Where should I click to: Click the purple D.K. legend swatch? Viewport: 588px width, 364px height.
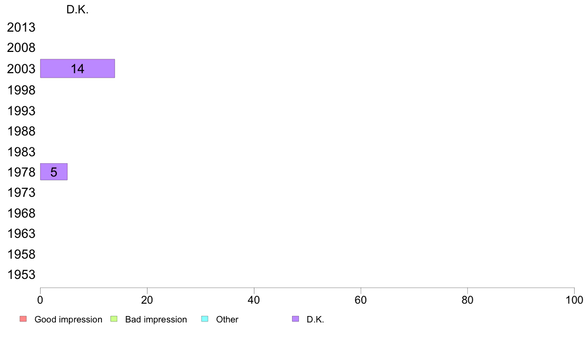point(295,319)
